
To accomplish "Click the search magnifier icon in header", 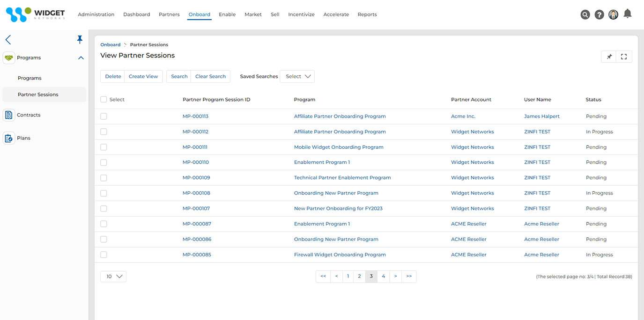I will coord(585,15).
